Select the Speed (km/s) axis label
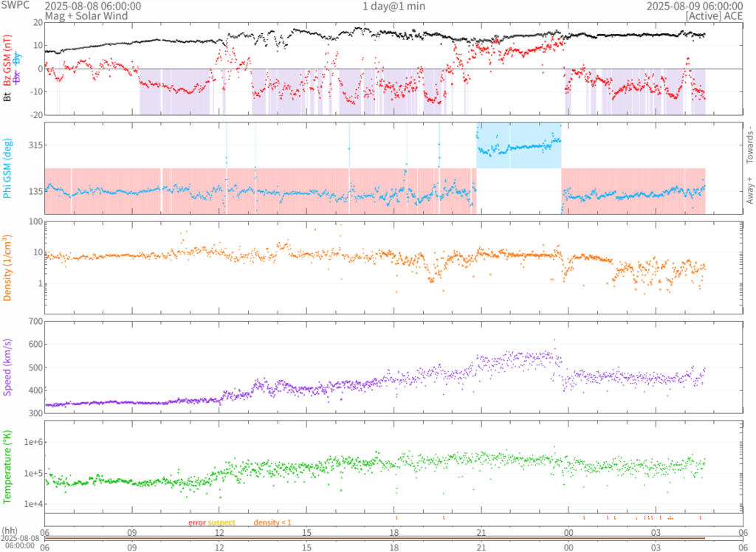 pyautogui.click(x=7, y=367)
